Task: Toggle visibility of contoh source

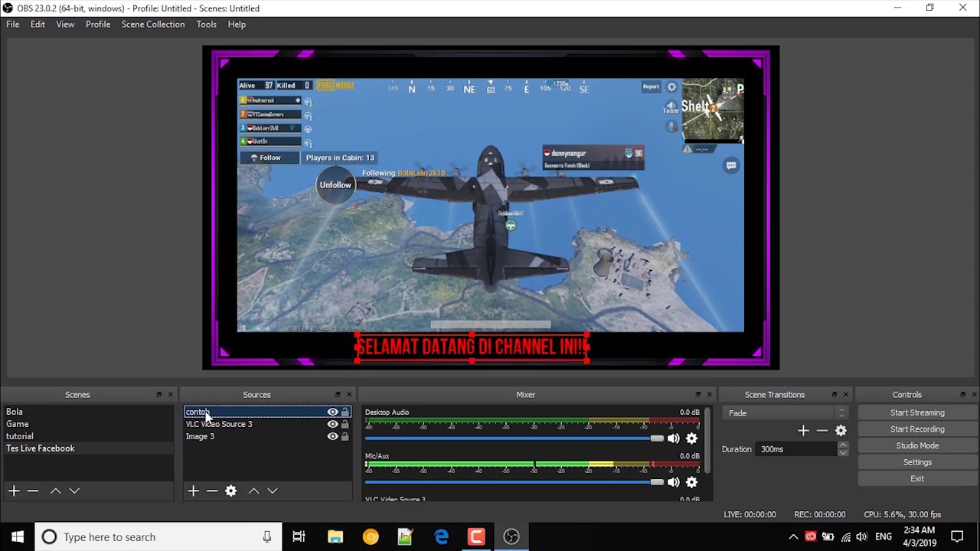Action: tap(332, 412)
